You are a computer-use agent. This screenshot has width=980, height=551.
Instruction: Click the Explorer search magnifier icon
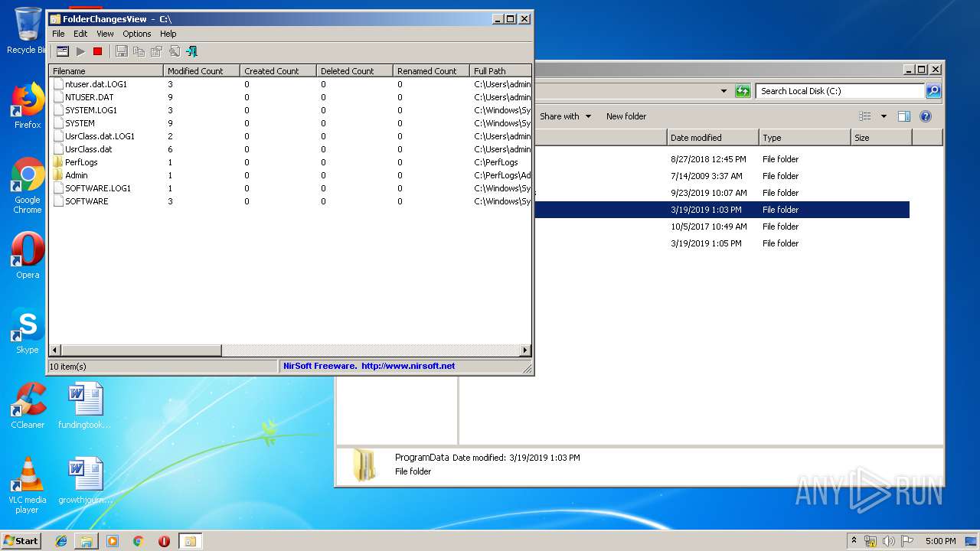tap(933, 91)
